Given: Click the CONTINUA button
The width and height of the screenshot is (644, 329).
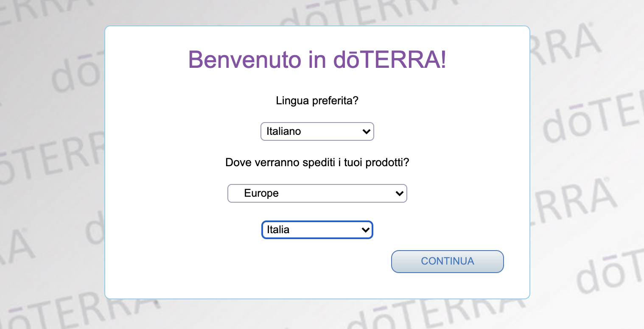Looking at the screenshot, I should tap(448, 261).
